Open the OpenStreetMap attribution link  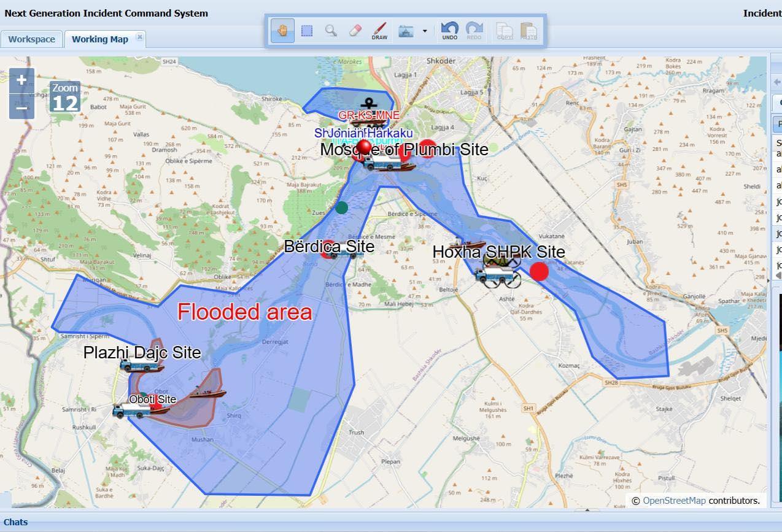pyautogui.click(x=674, y=501)
